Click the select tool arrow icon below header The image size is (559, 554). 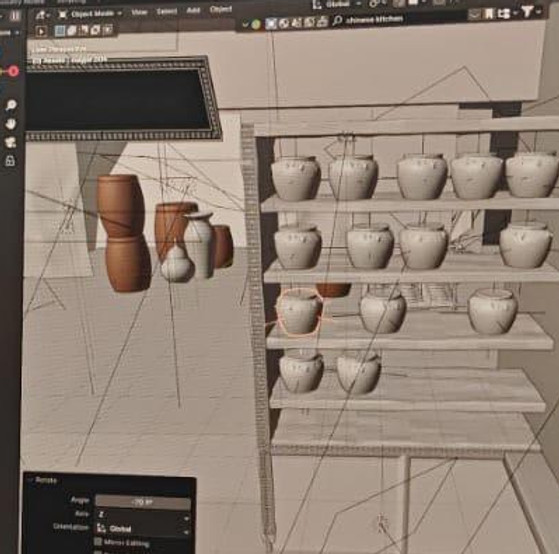(x=41, y=31)
